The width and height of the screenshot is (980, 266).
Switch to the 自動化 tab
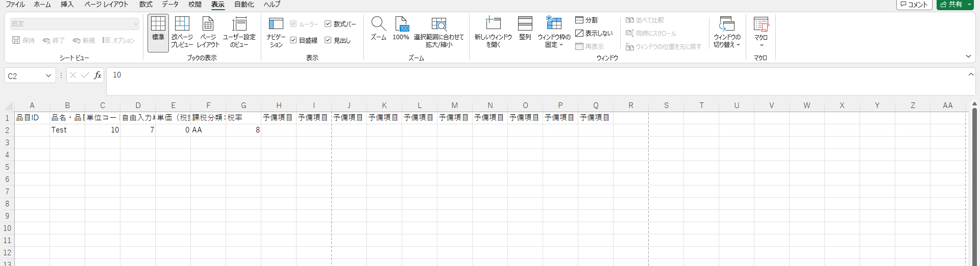(244, 5)
